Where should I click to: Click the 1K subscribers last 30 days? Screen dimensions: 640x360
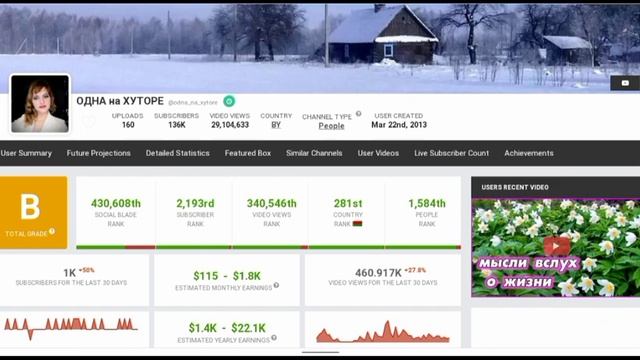tap(70, 273)
